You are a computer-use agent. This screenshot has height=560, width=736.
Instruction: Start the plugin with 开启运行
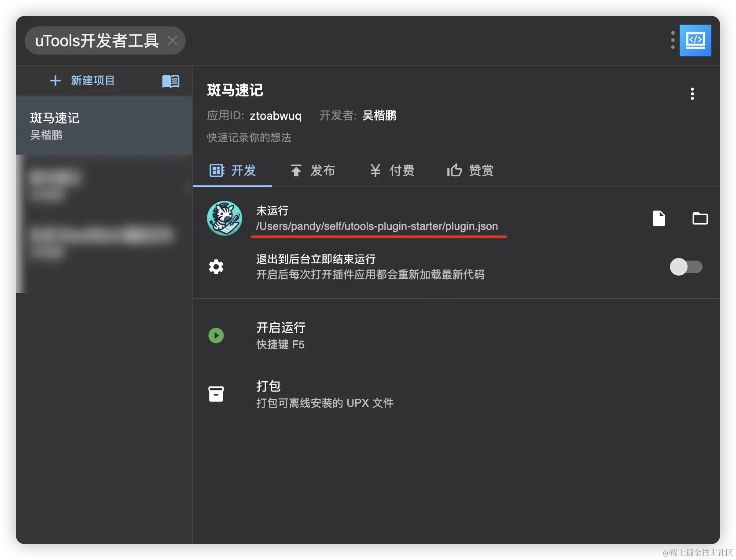coord(281,328)
